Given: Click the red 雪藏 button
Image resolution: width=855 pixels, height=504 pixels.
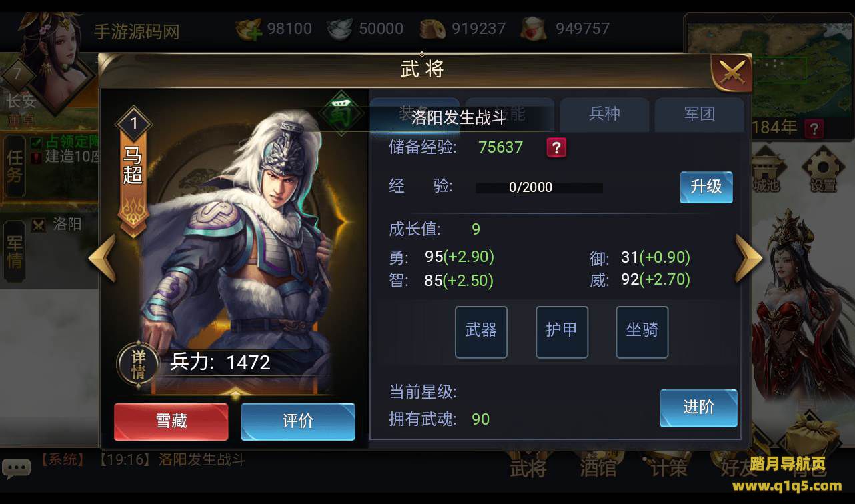Looking at the screenshot, I should pos(171,421).
